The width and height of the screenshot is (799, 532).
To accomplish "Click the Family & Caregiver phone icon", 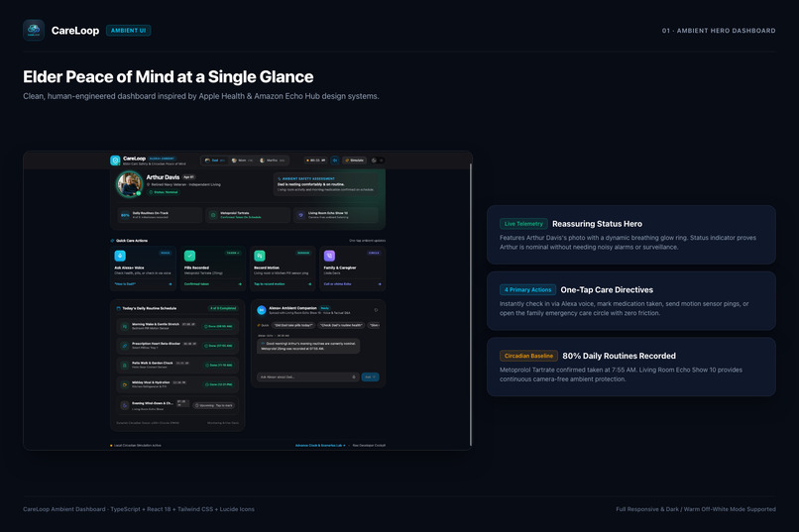I will (329, 256).
